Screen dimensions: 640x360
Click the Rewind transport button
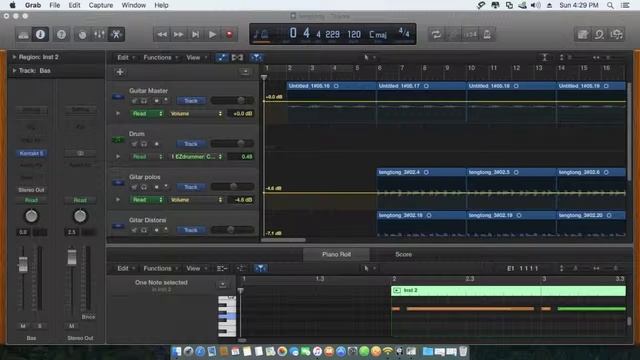pyautogui.click(x=162, y=35)
